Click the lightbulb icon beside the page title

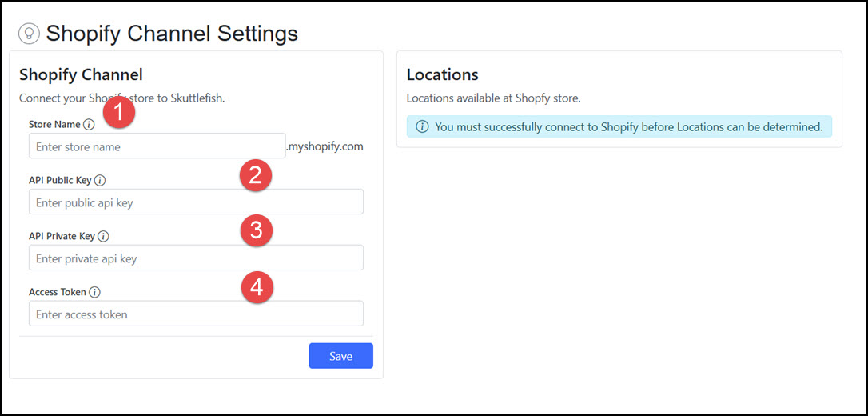[x=29, y=34]
